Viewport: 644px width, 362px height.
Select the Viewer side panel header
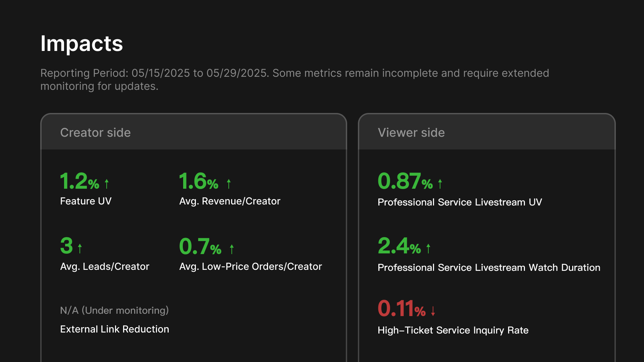tap(411, 132)
